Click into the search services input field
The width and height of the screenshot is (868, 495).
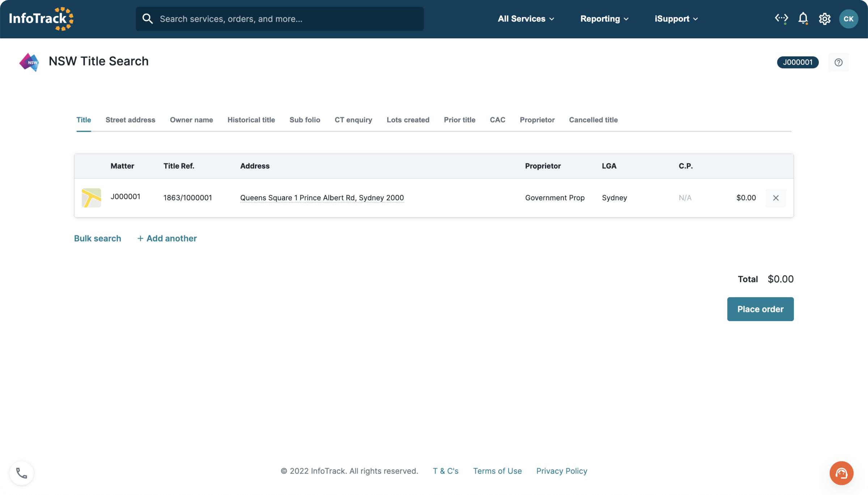coord(280,18)
